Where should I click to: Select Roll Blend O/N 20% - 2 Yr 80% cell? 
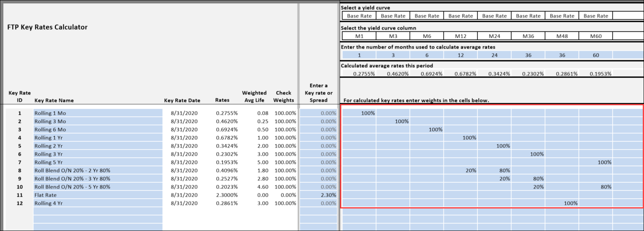pyautogui.click(x=98, y=170)
